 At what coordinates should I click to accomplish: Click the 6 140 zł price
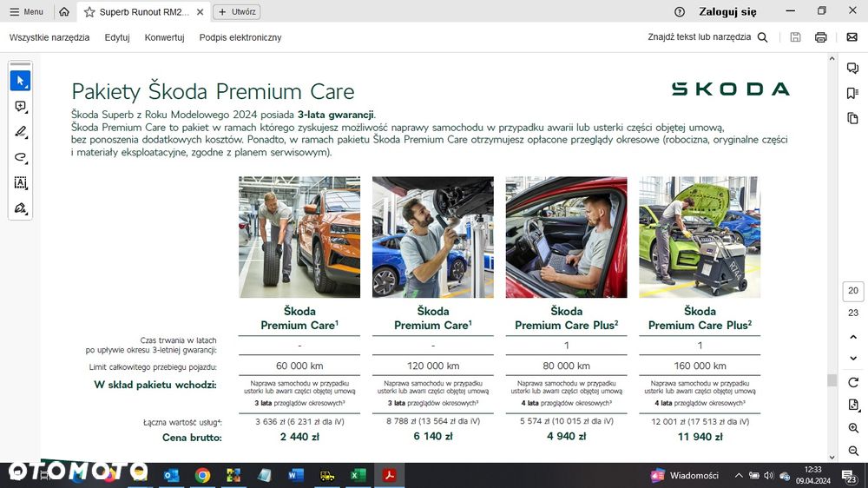tap(433, 437)
